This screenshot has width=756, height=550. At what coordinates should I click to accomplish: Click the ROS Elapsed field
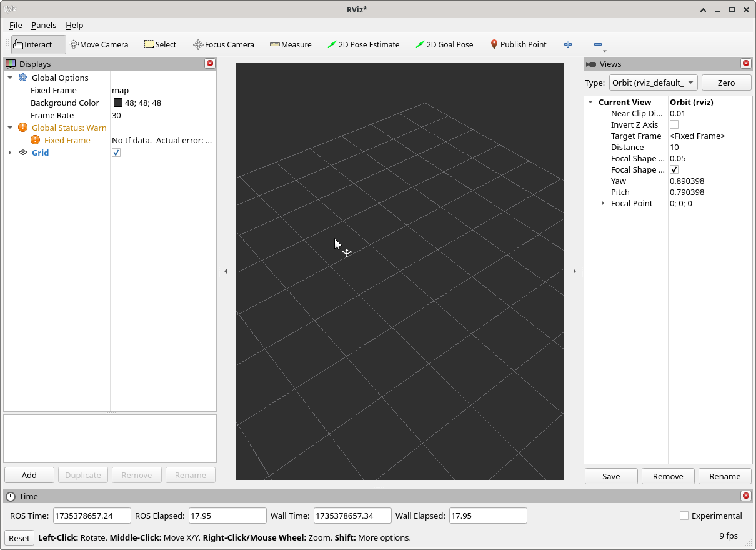[x=227, y=516]
